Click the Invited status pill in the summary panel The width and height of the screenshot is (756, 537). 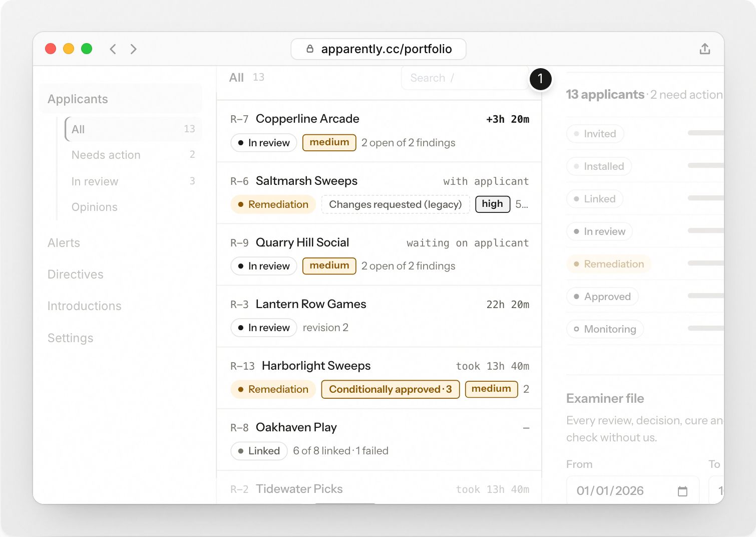(595, 134)
